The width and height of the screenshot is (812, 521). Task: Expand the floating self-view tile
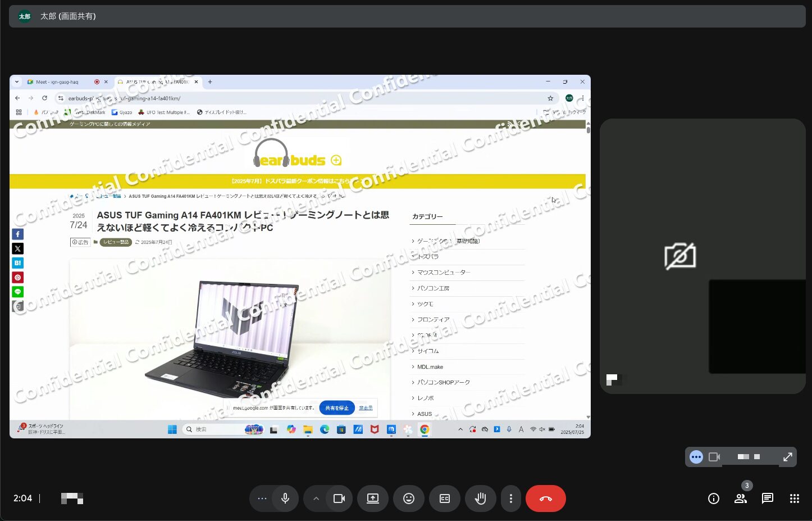(787, 457)
